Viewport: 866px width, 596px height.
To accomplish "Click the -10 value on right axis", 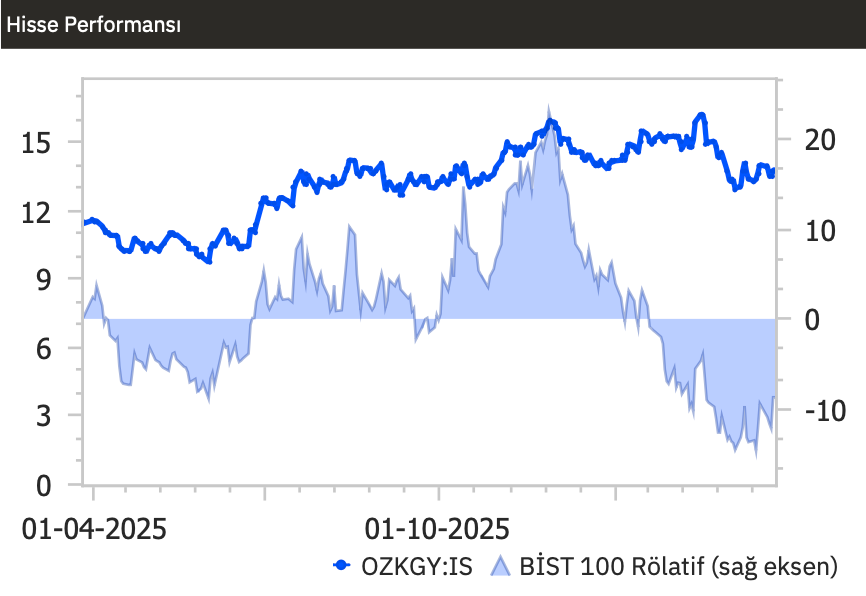I will pos(822,411).
